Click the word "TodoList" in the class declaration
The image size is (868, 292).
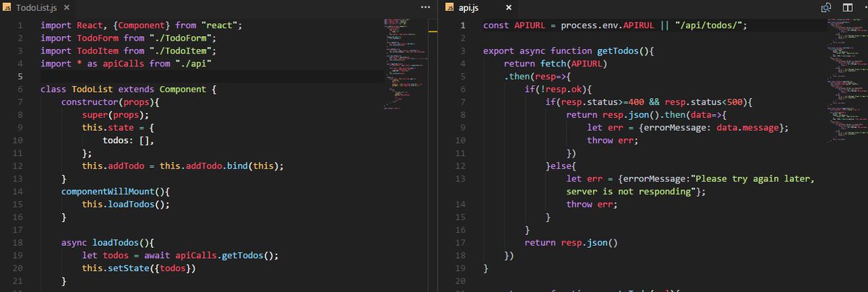93,89
